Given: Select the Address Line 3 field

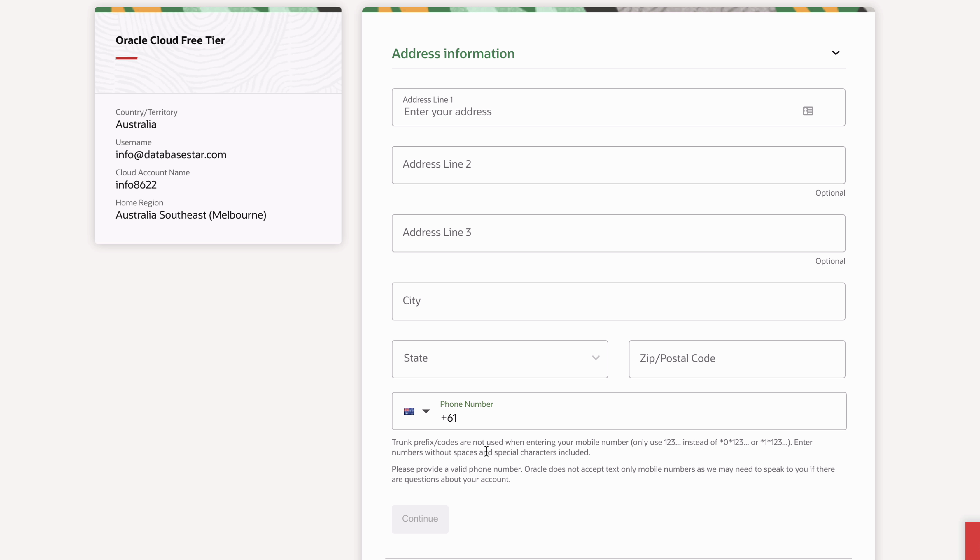Looking at the screenshot, I should click(x=618, y=233).
